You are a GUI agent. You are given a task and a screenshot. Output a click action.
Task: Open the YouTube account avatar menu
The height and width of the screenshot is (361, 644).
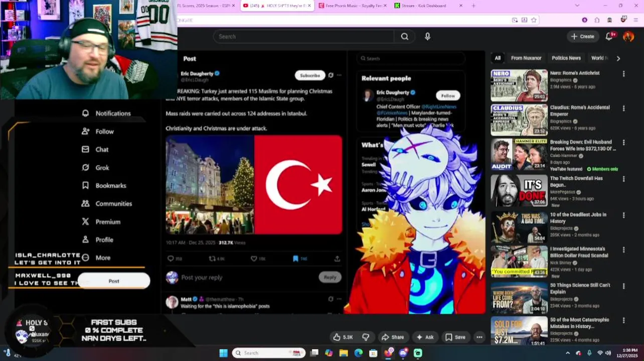628,36
